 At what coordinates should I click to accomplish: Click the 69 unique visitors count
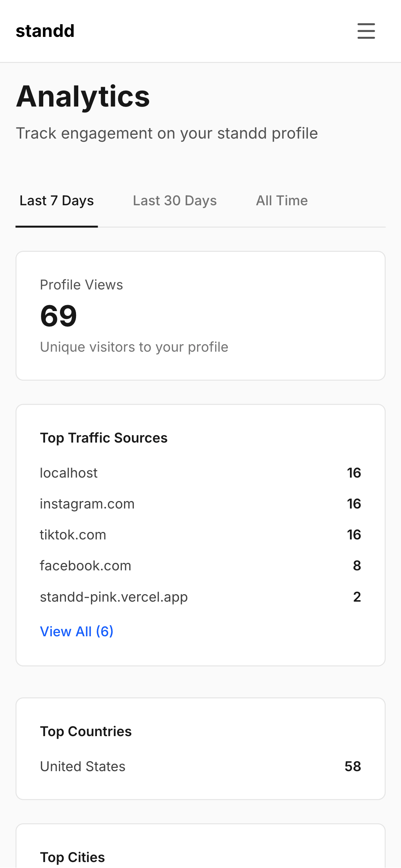(x=59, y=316)
